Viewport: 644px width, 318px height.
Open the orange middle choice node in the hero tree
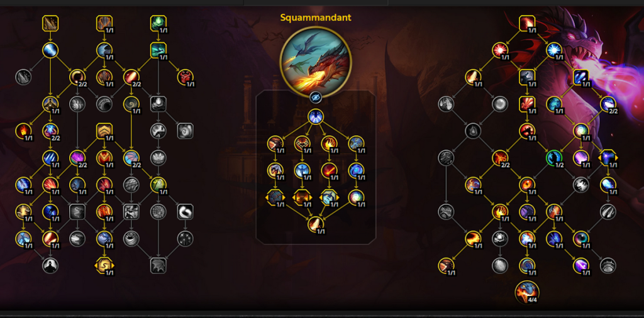point(302,197)
